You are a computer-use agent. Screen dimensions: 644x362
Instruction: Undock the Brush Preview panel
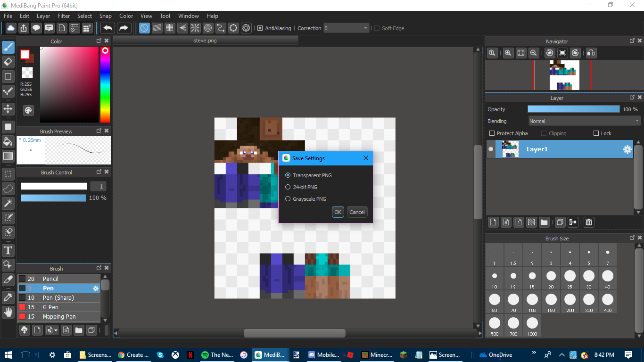tap(99, 131)
